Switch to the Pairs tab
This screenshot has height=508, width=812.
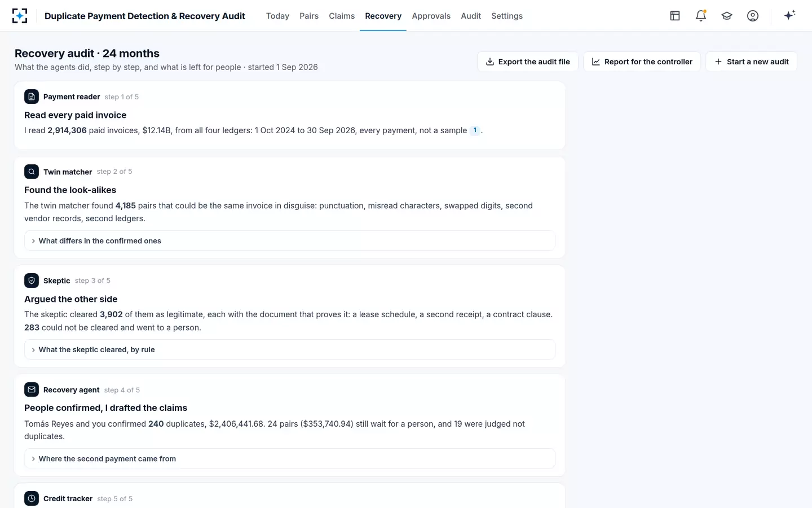click(x=309, y=16)
